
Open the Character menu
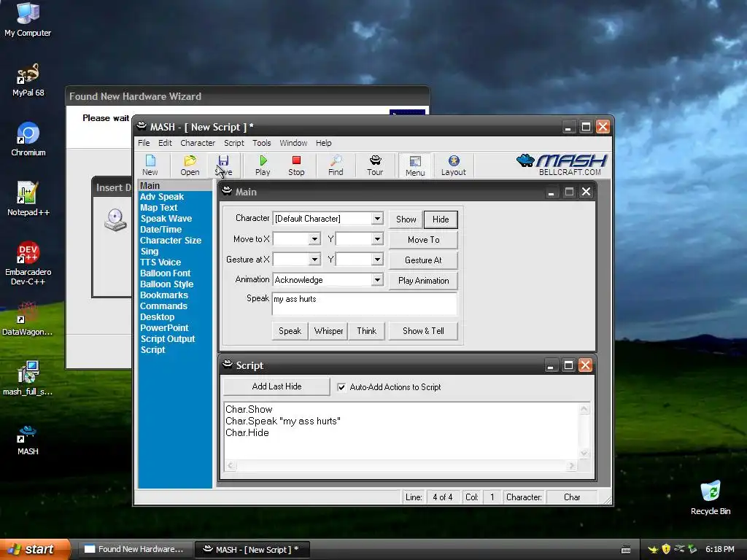[x=198, y=143]
